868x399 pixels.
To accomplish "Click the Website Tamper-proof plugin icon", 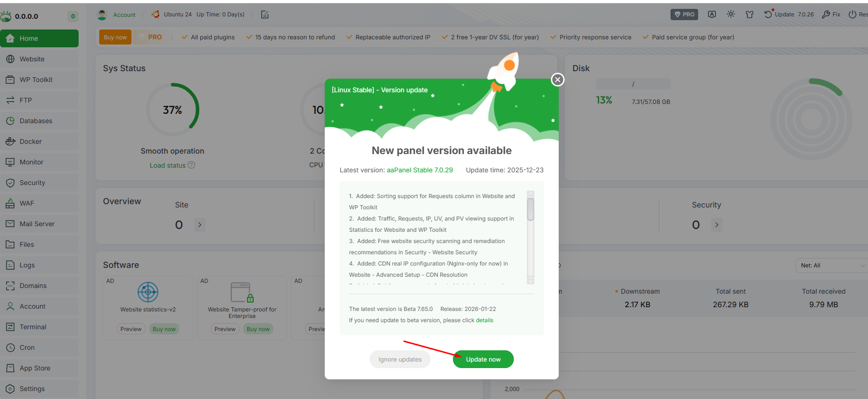I will pyautogui.click(x=242, y=292).
